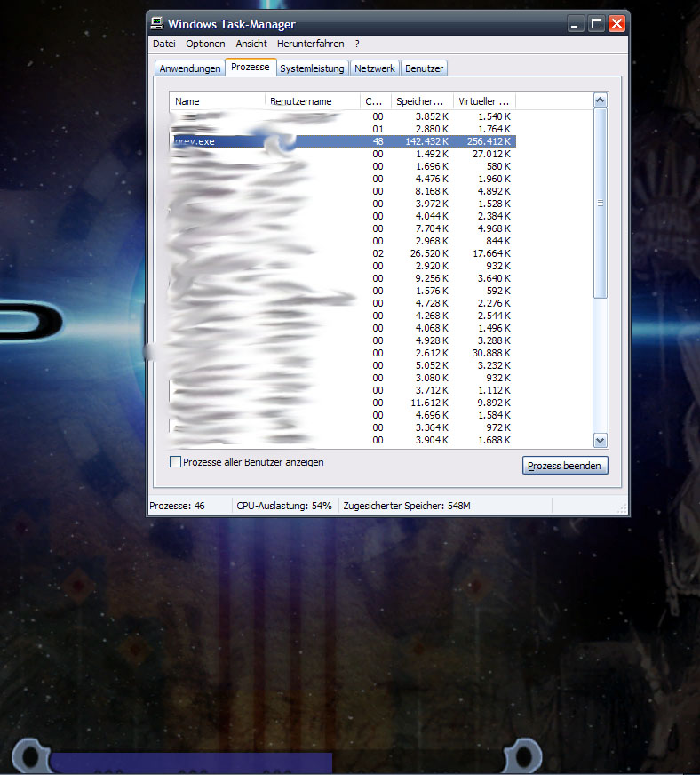This screenshot has width=700, height=775.
Task: Select row with 2.880 K memory
Action: (343, 129)
